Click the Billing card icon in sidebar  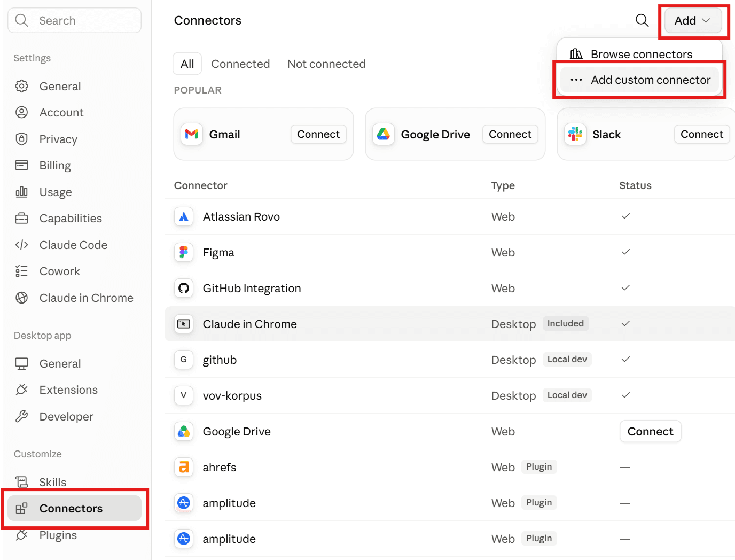pos(21,165)
